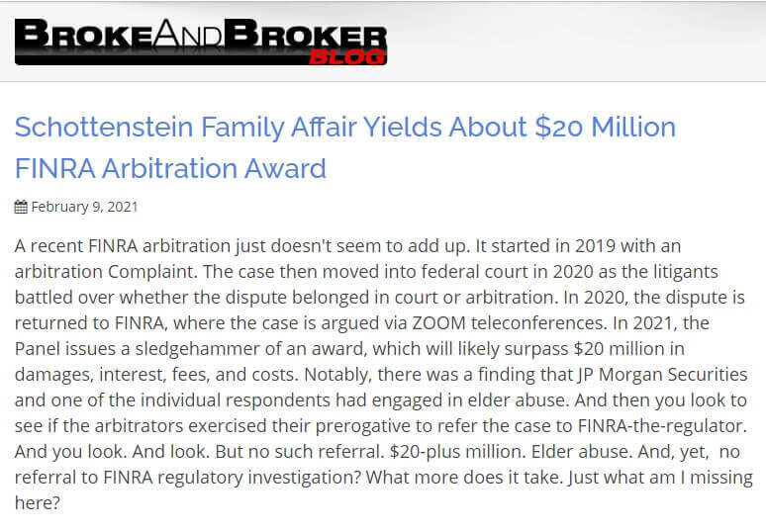Click the phrase 'elder abuse' in paragraph
The height and width of the screenshot is (532, 766).
[x=518, y=400]
